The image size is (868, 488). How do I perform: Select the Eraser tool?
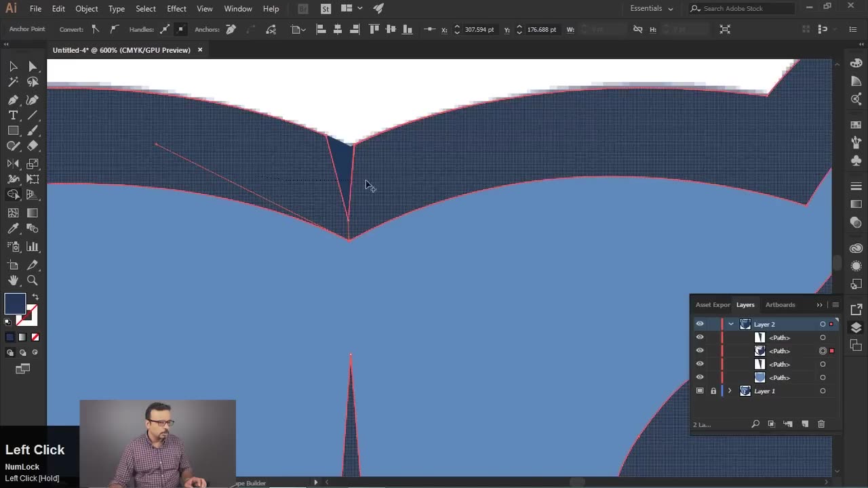pyautogui.click(x=33, y=146)
